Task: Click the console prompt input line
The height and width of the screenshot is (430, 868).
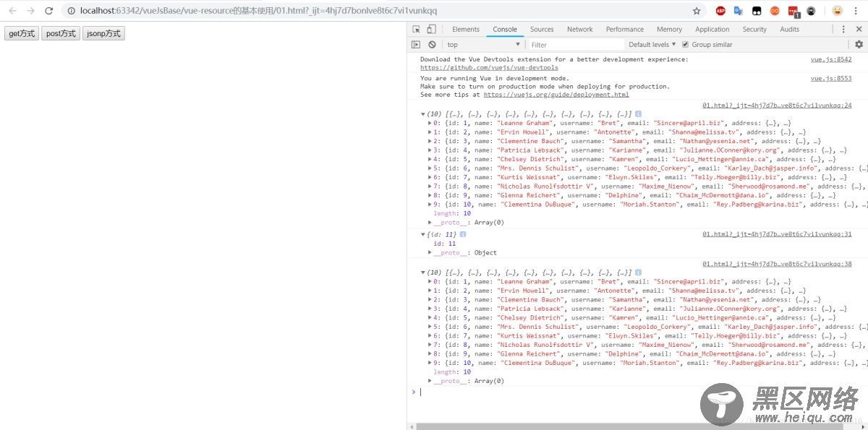Action: click(640, 392)
